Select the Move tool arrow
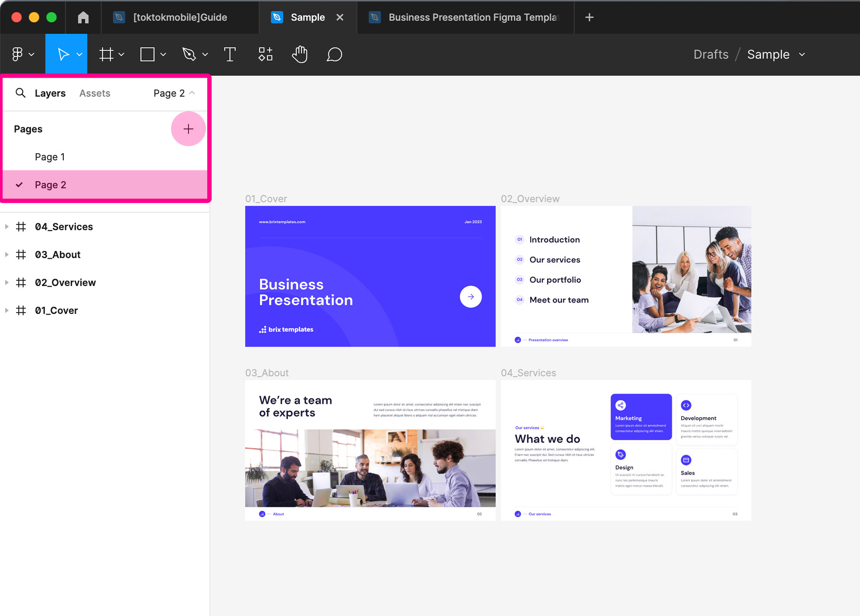860x616 pixels. pyautogui.click(x=63, y=55)
